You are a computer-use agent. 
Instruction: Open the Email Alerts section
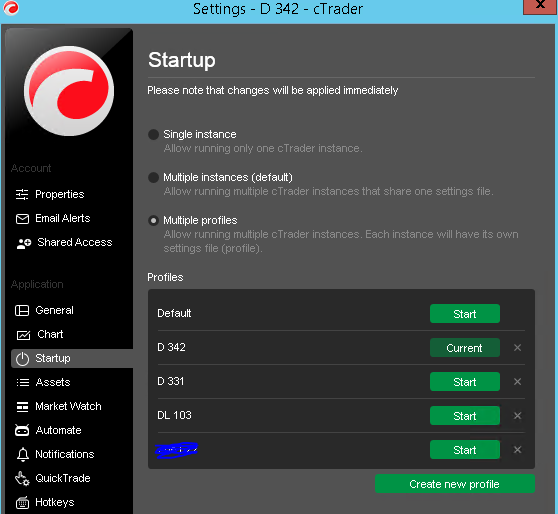click(x=63, y=218)
